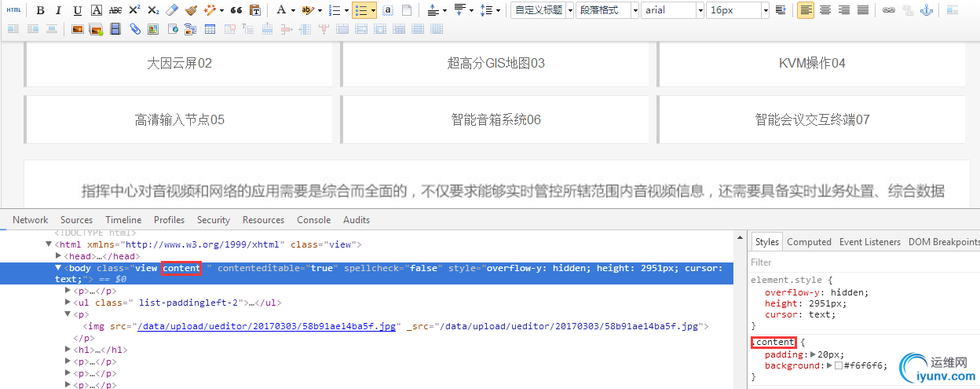Expand the h1 element node
The height and width of the screenshot is (389, 980).
(x=68, y=350)
